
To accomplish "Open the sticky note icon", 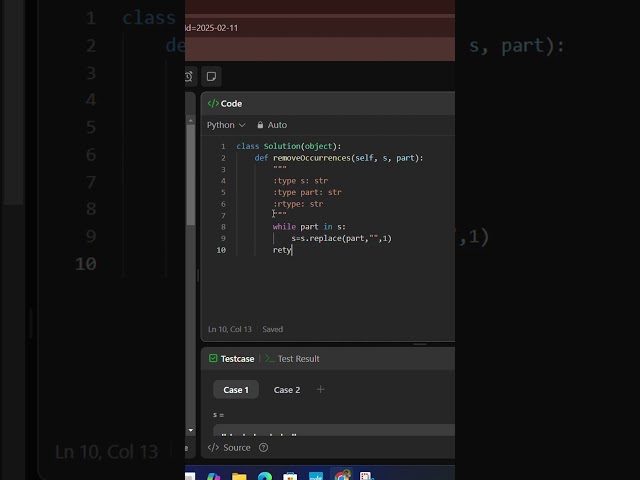I will (x=211, y=76).
